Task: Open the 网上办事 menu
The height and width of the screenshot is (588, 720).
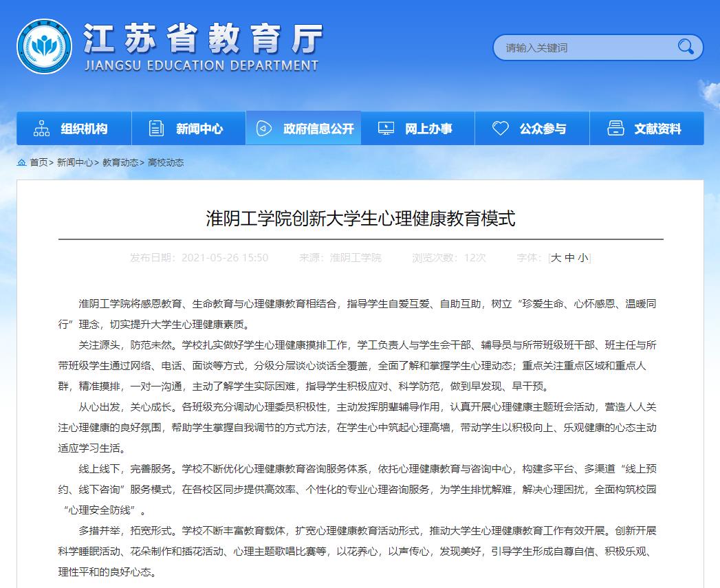Action: pos(417,128)
